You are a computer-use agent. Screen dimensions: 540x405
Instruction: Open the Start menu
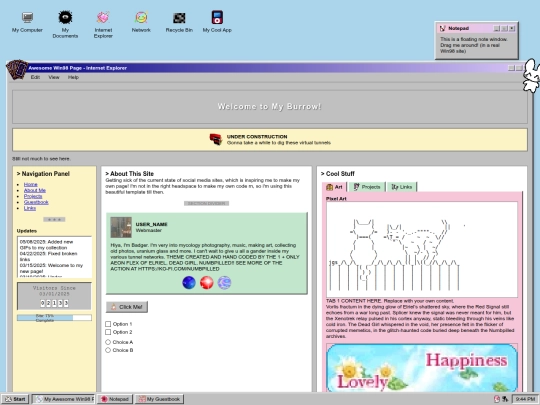(15, 399)
